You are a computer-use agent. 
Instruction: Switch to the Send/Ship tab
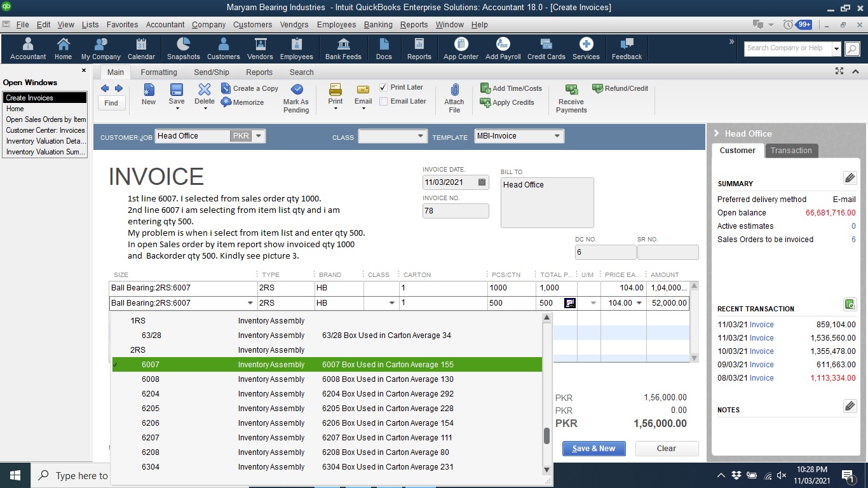coord(211,72)
